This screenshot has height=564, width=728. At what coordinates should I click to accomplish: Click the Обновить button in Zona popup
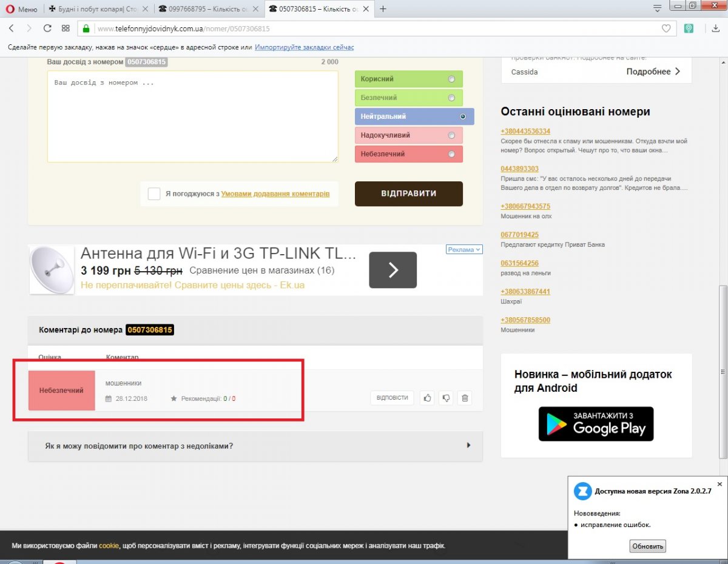(647, 546)
